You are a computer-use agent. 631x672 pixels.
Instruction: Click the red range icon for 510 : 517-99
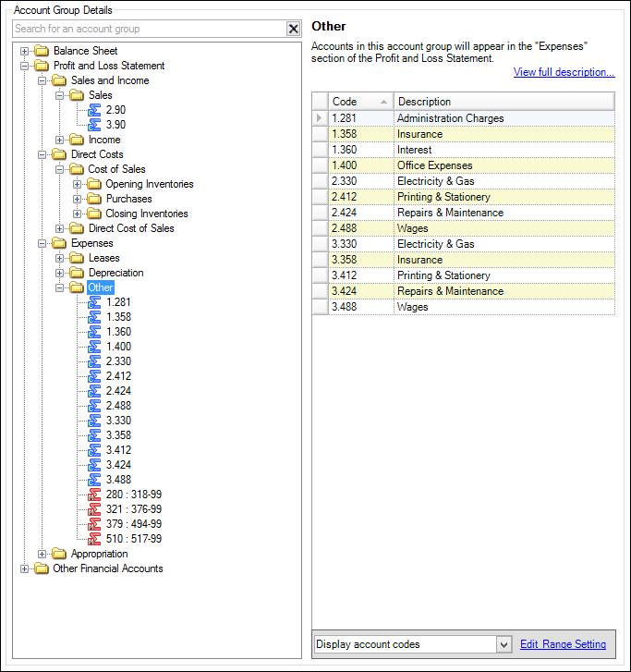(93, 539)
